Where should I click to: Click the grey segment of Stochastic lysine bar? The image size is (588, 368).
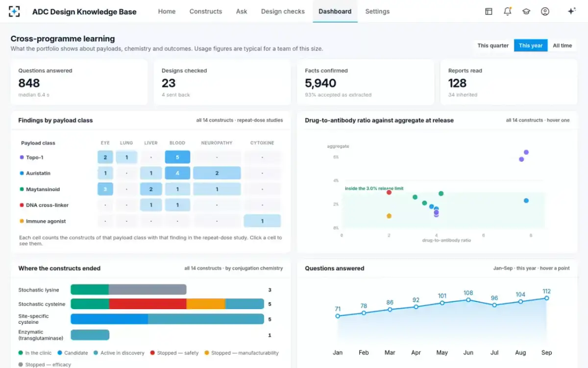(147, 289)
